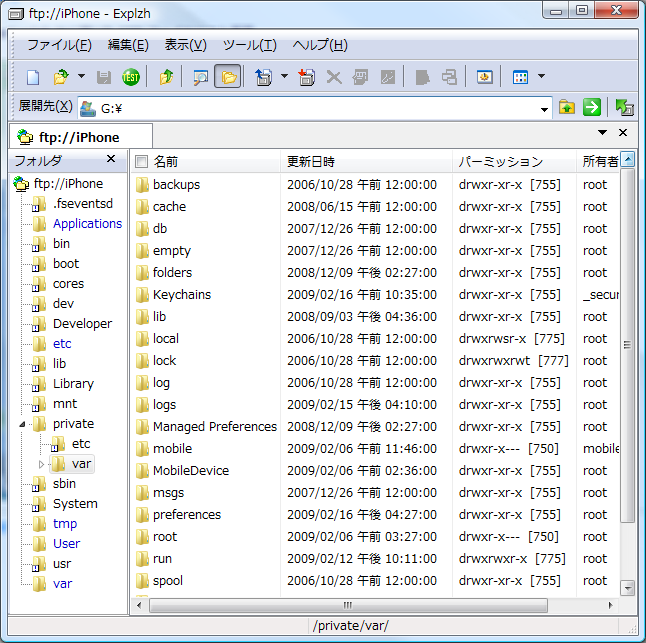Click the grayed Properties icon next to Delete
This screenshot has height=643, width=646.
click(360, 77)
